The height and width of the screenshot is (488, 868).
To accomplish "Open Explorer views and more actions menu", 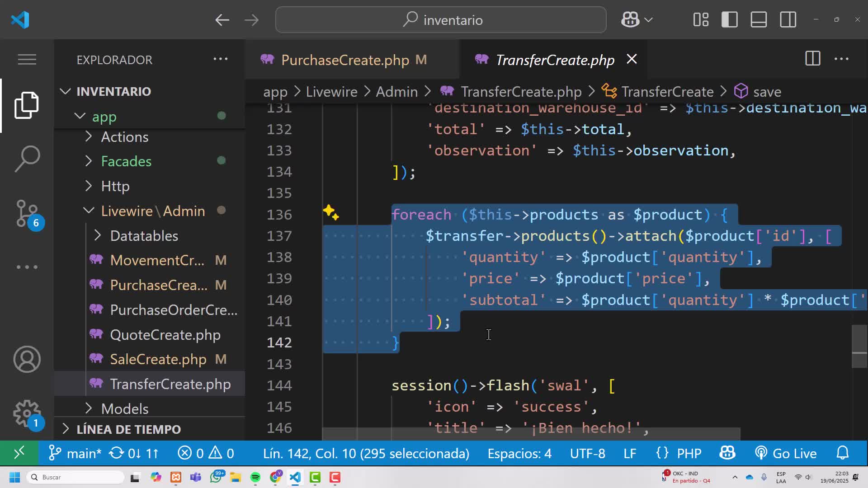I will 221,59.
